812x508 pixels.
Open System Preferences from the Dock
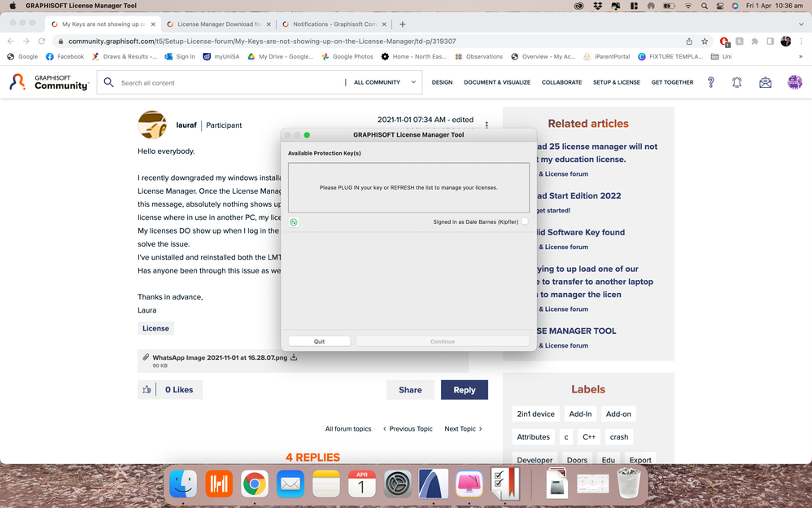pyautogui.click(x=398, y=484)
